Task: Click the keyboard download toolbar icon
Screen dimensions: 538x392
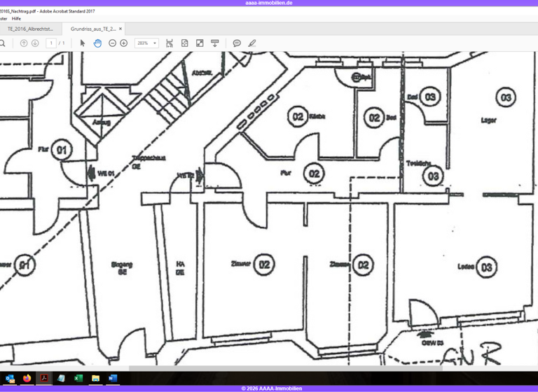Action: [x=215, y=43]
